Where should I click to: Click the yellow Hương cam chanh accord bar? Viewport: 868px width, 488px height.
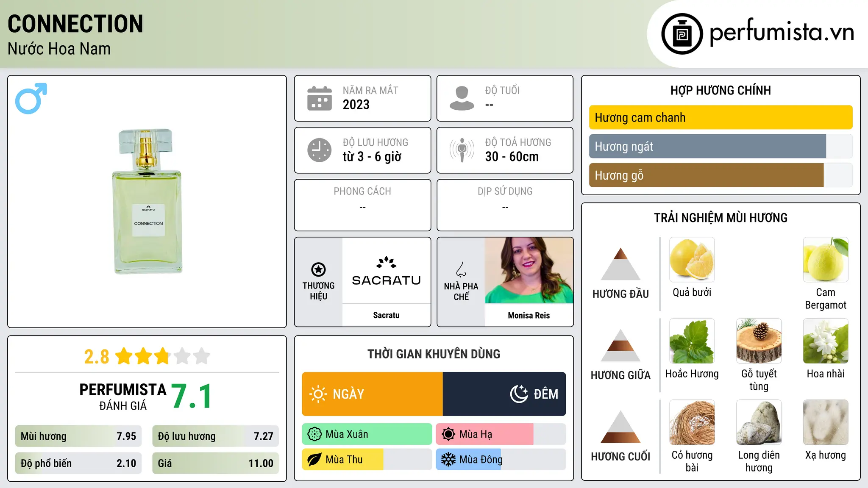[721, 117]
